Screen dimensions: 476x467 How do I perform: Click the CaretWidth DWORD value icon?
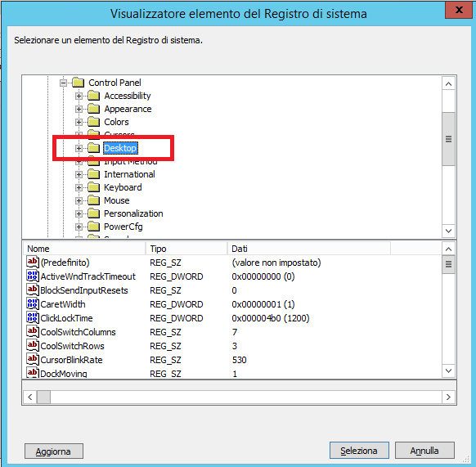33,303
